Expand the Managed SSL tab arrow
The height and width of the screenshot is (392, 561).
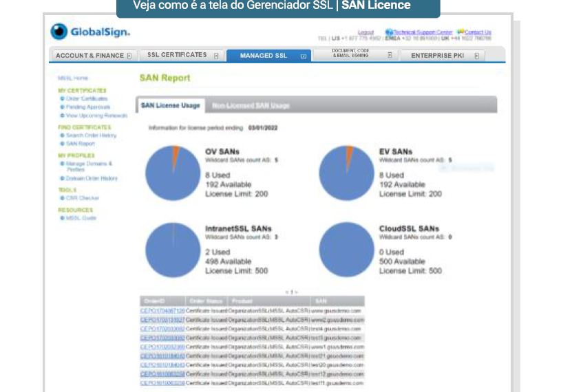tap(304, 56)
